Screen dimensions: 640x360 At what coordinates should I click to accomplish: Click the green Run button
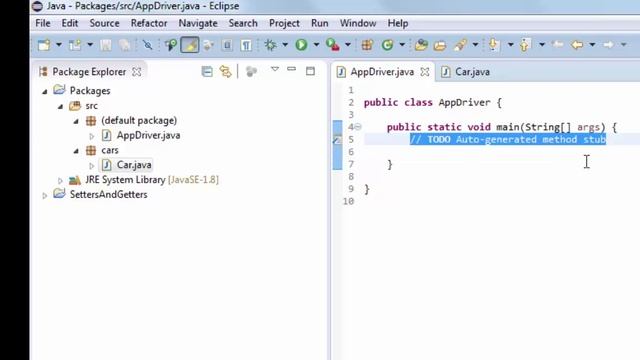(x=301, y=44)
